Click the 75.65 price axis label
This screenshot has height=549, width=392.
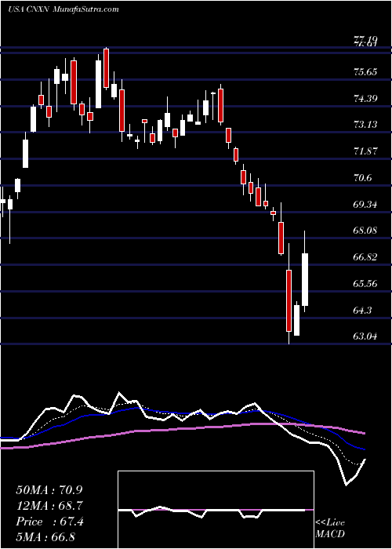click(365, 72)
